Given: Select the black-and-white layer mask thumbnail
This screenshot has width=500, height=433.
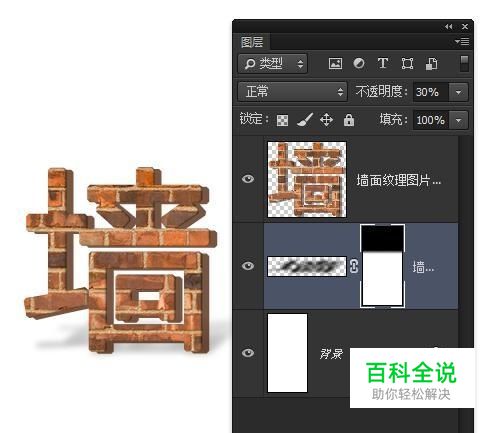Looking at the screenshot, I should click(383, 266).
